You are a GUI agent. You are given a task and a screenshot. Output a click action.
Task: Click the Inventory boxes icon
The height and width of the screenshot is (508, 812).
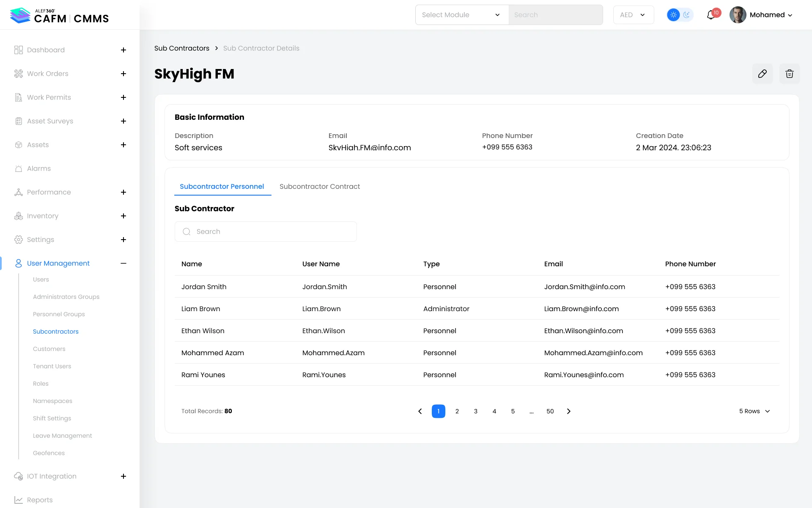coord(18,216)
